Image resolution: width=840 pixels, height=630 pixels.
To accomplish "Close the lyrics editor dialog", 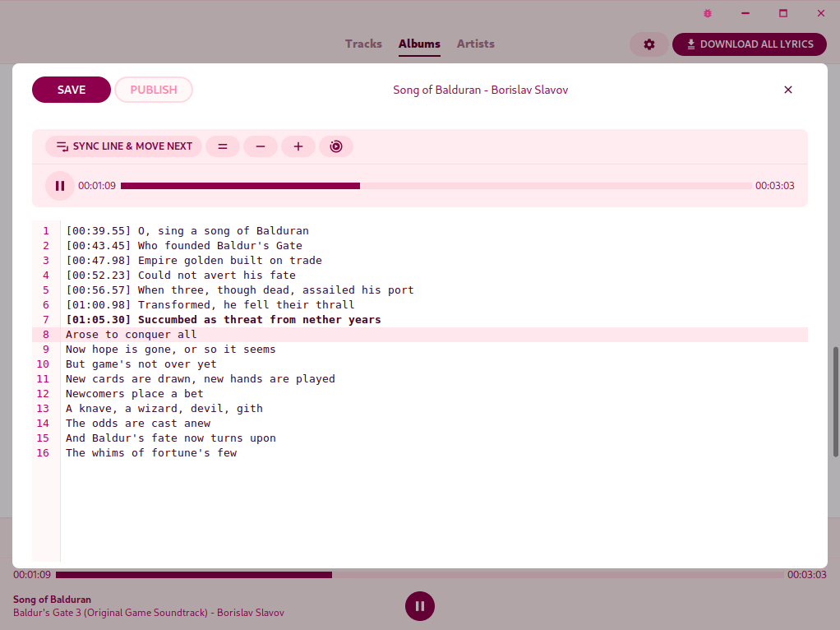I will (788, 90).
